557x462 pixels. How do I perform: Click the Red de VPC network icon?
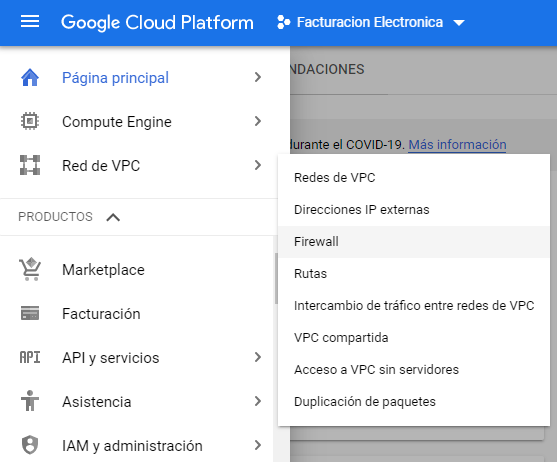(x=30, y=165)
